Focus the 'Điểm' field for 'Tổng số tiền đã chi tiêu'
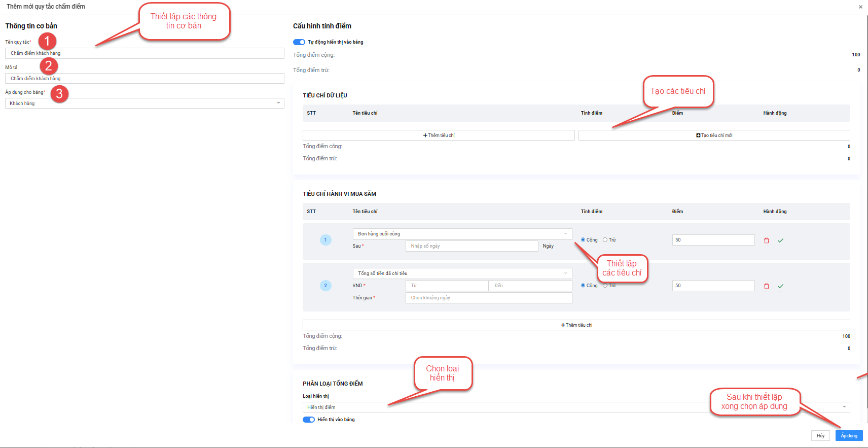 713,286
